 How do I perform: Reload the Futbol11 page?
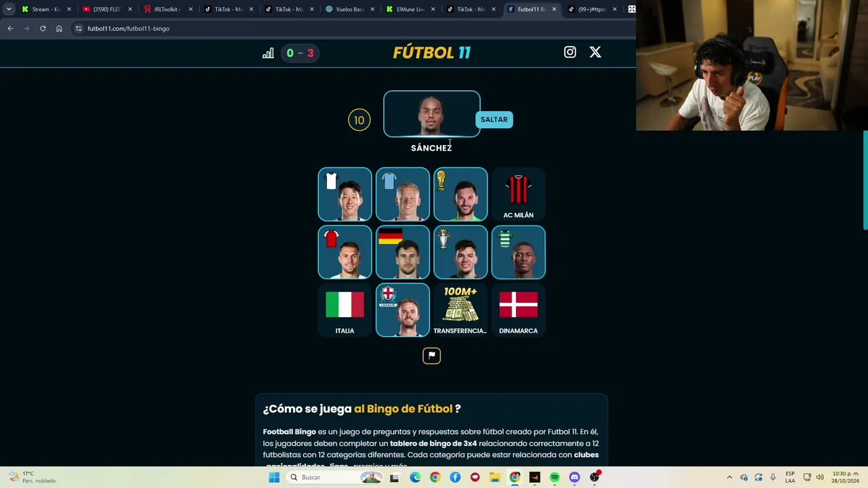coord(43,28)
